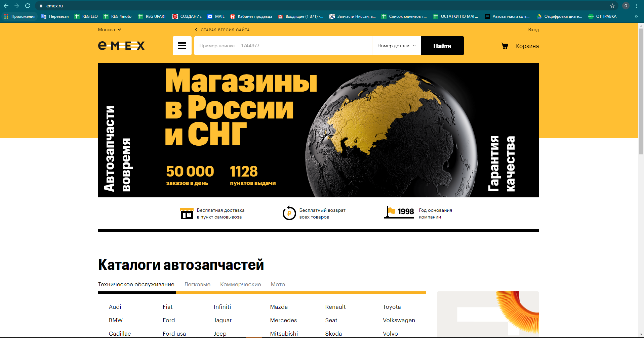
Task: Open the Перевести bookmark
Action: [55, 16]
